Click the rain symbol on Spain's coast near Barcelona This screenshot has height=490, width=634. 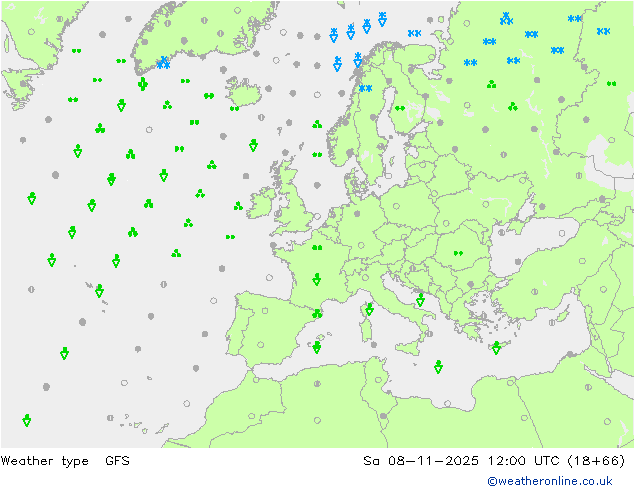(x=317, y=313)
